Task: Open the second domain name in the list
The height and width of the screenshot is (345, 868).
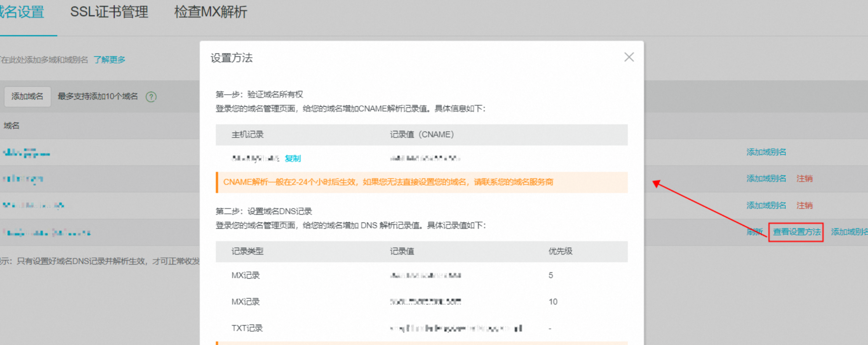Action: click(x=23, y=179)
